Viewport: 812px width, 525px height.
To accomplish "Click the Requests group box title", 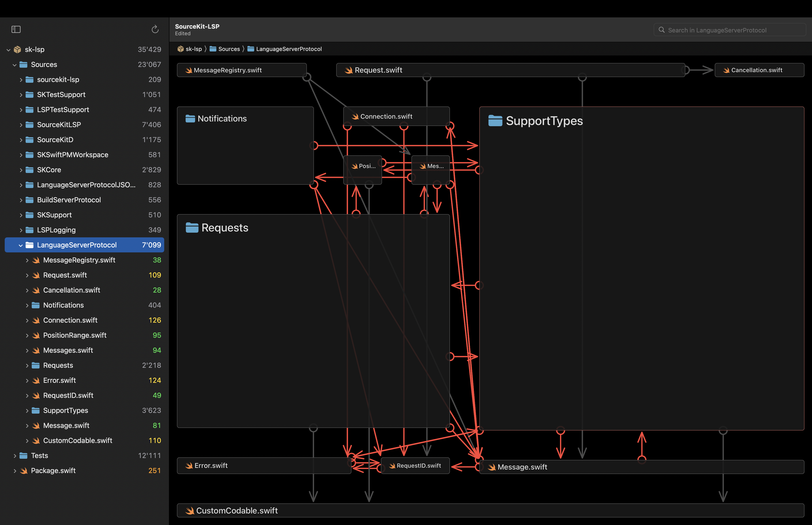I will coord(225,228).
